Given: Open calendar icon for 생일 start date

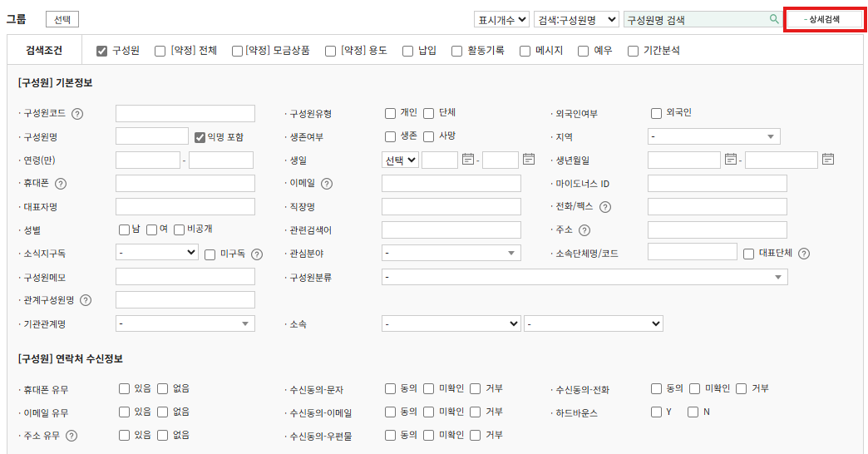Looking at the screenshot, I should (468, 160).
